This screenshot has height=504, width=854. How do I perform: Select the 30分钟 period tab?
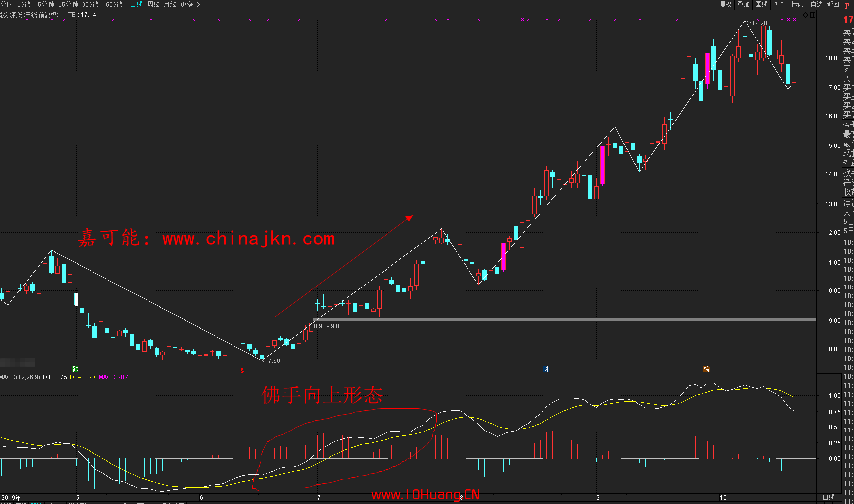click(x=92, y=4)
